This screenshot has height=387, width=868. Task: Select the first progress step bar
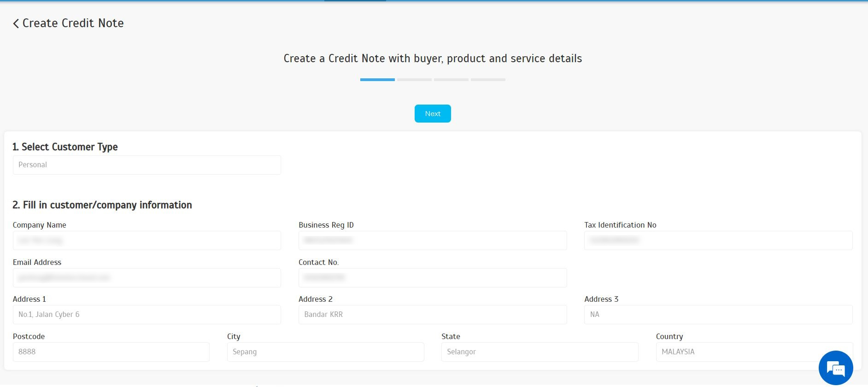pyautogui.click(x=377, y=80)
